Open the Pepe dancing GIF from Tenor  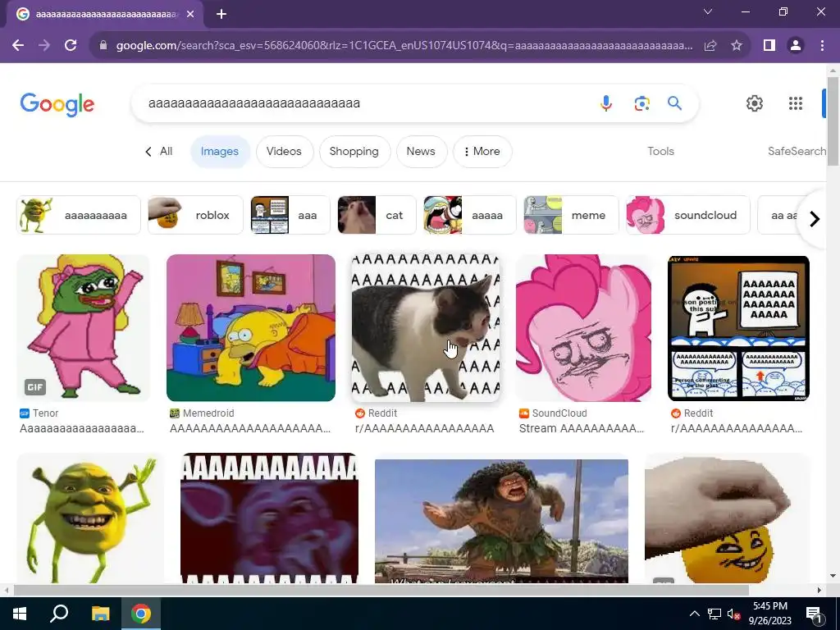pyautogui.click(x=83, y=328)
